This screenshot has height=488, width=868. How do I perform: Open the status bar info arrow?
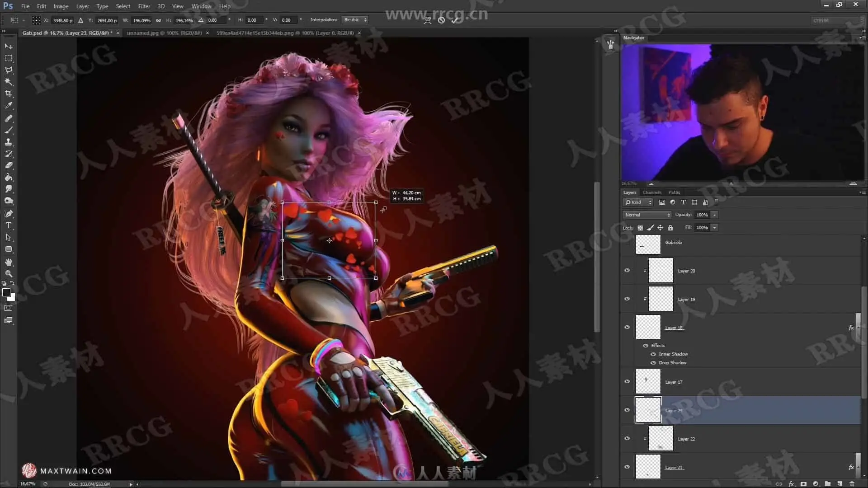click(x=131, y=484)
